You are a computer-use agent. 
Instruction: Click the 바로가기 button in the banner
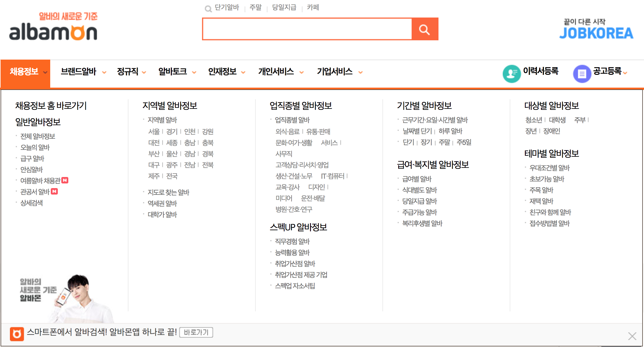tap(196, 332)
